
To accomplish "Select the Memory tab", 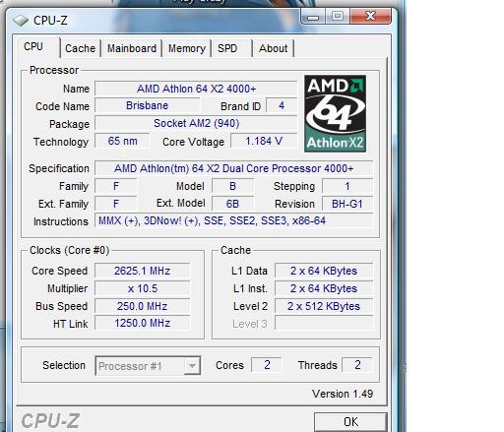I will pos(187,48).
